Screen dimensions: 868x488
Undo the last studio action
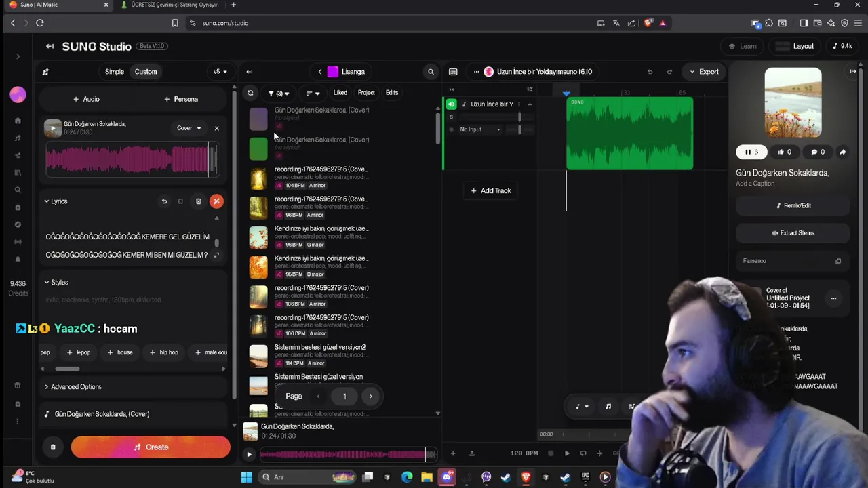coord(650,71)
